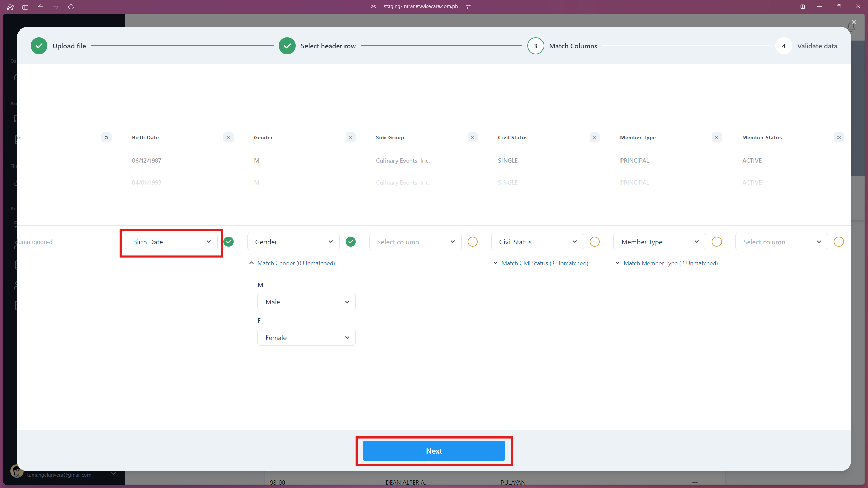Click the user avatar at the bottom left

pos(17,471)
